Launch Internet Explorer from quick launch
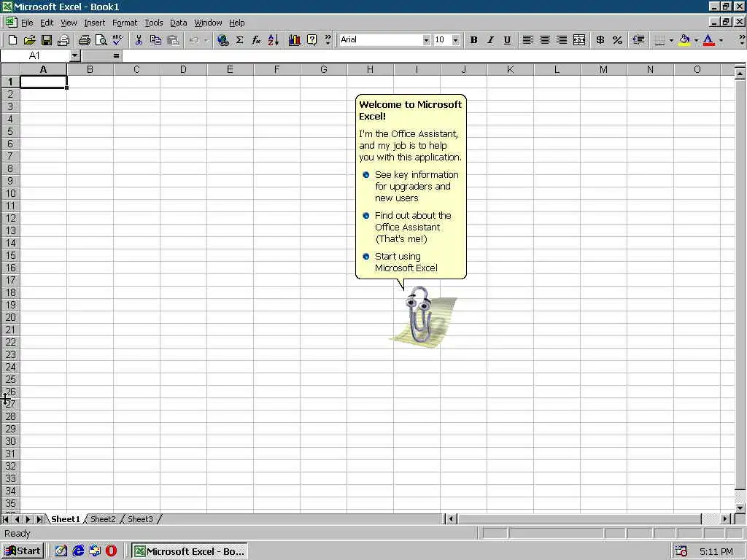747x560 pixels. [78, 551]
